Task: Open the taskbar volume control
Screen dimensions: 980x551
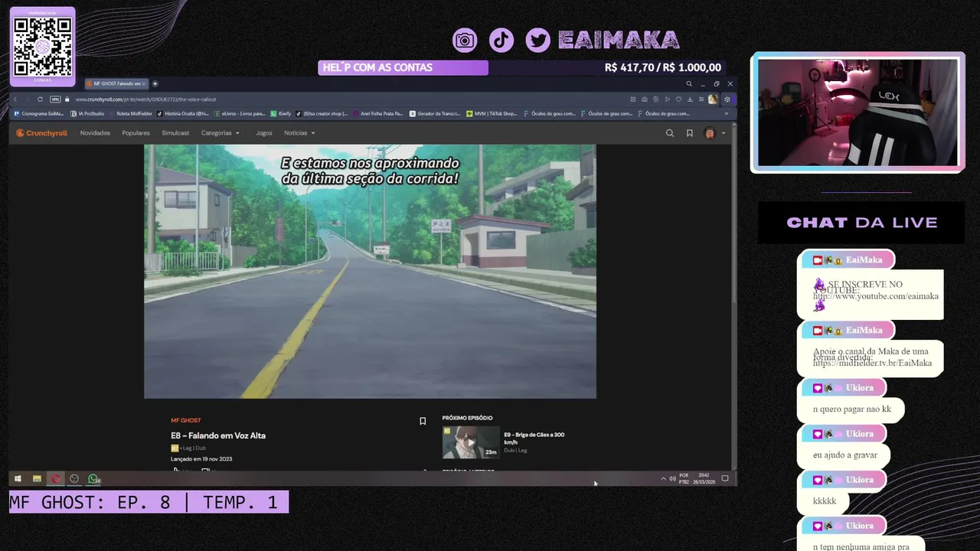Action: tap(672, 478)
